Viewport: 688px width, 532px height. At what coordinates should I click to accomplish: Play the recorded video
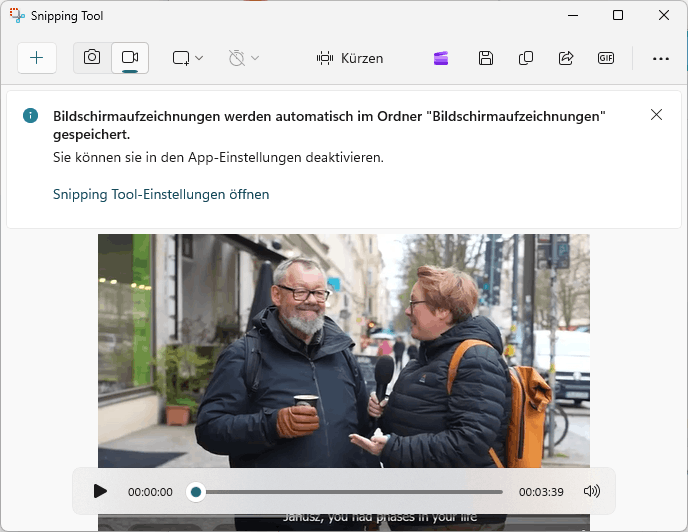pos(100,491)
